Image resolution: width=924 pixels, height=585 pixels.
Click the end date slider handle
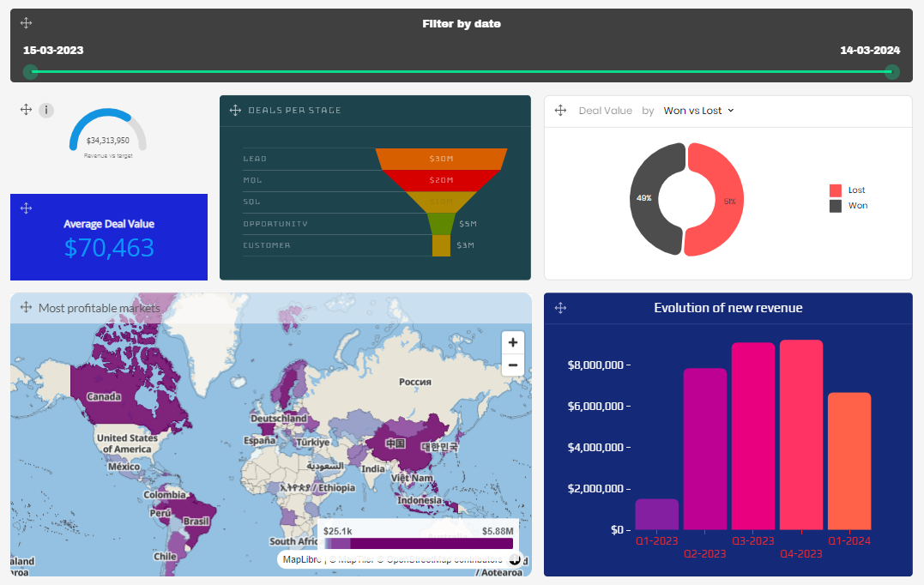[892, 72]
